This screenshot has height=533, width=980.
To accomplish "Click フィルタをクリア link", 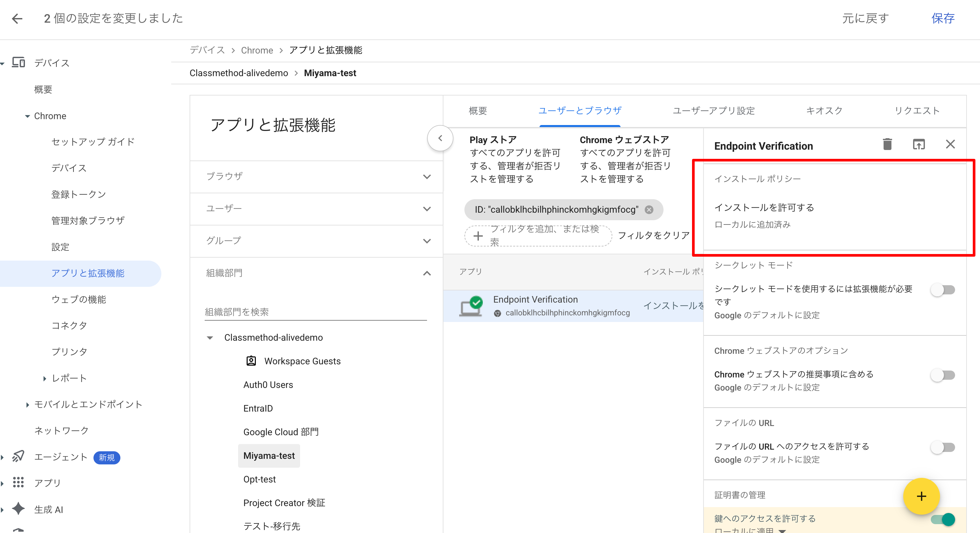I will click(x=654, y=236).
